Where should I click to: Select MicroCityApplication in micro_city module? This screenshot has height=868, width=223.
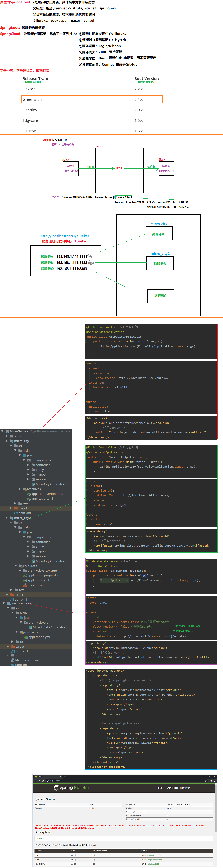(x=50, y=484)
